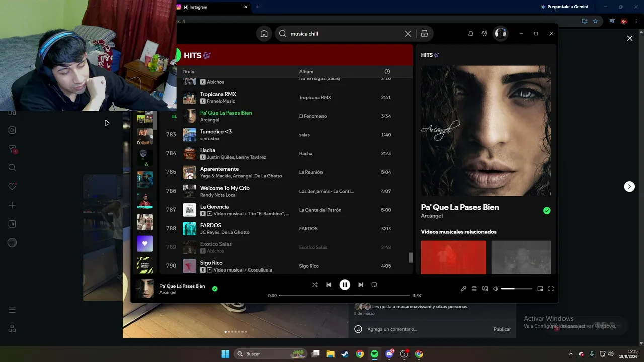Open the Windows Start menu
The width and height of the screenshot is (644, 362).
(x=225, y=354)
